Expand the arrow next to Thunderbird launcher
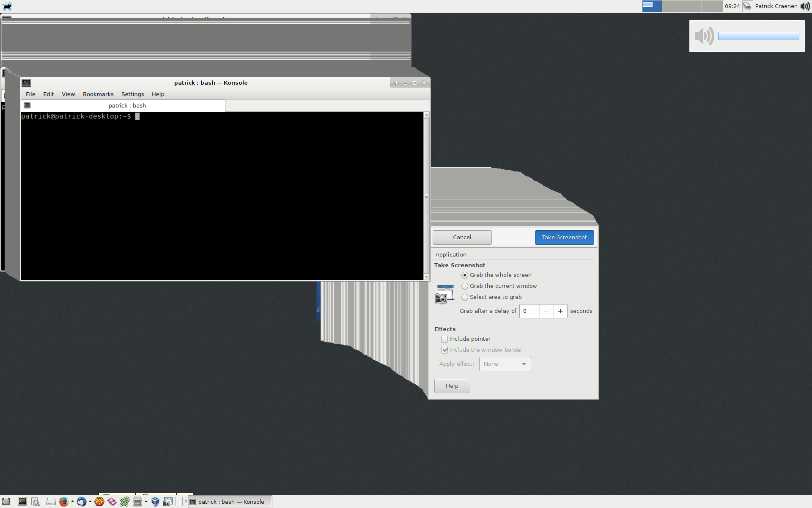The width and height of the screenshot is (812, 508). (x=91, y=502)
